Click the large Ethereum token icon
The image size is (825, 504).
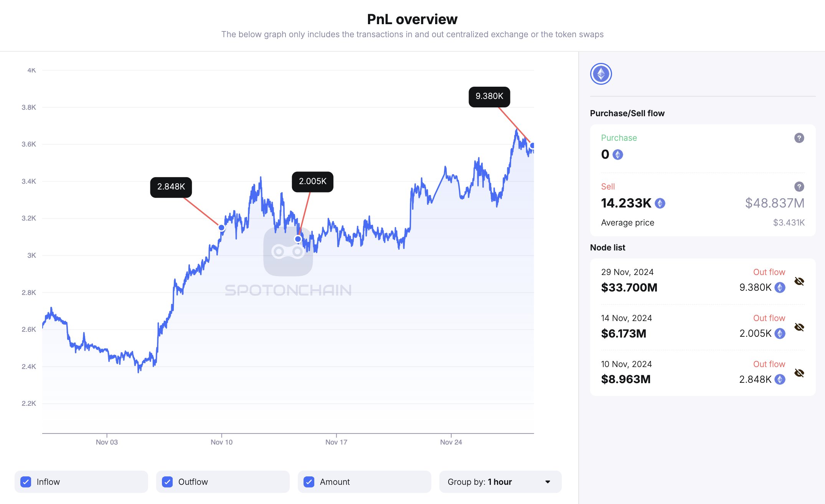[601, 74]
